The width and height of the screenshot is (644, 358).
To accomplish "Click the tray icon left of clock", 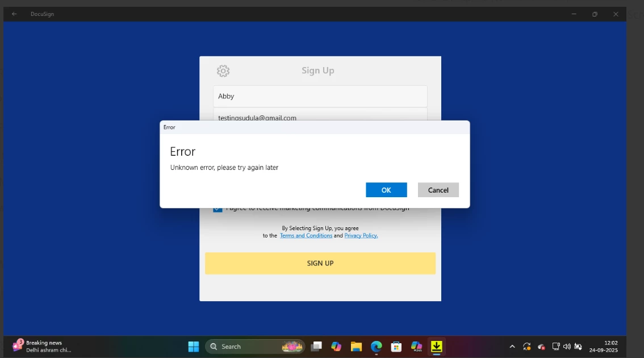I will (x=578, y=347).
